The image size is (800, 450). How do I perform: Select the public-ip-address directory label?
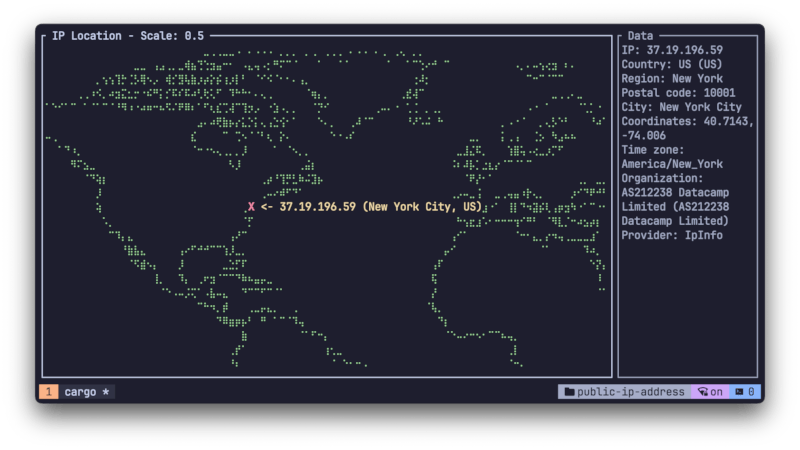click(x=630, y=392)
